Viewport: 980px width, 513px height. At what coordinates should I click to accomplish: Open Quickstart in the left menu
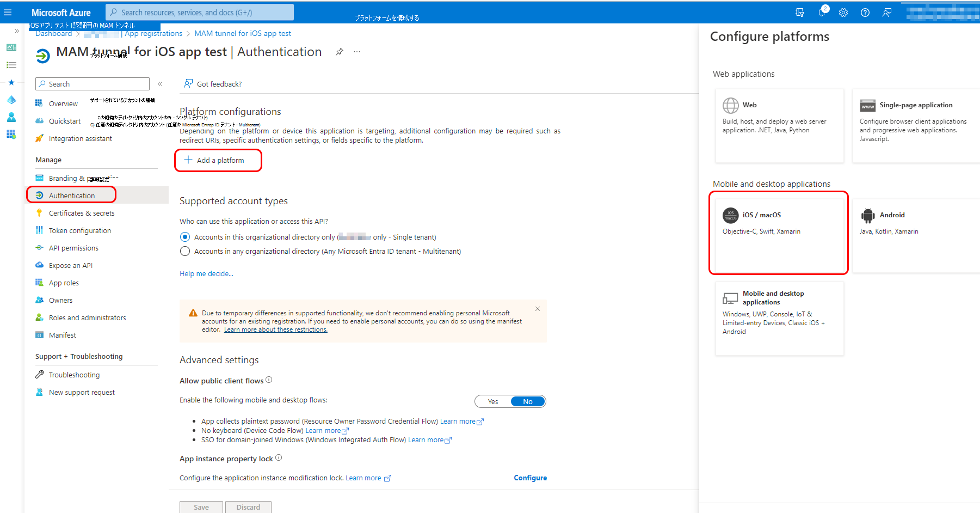click(x=65, y=121)
